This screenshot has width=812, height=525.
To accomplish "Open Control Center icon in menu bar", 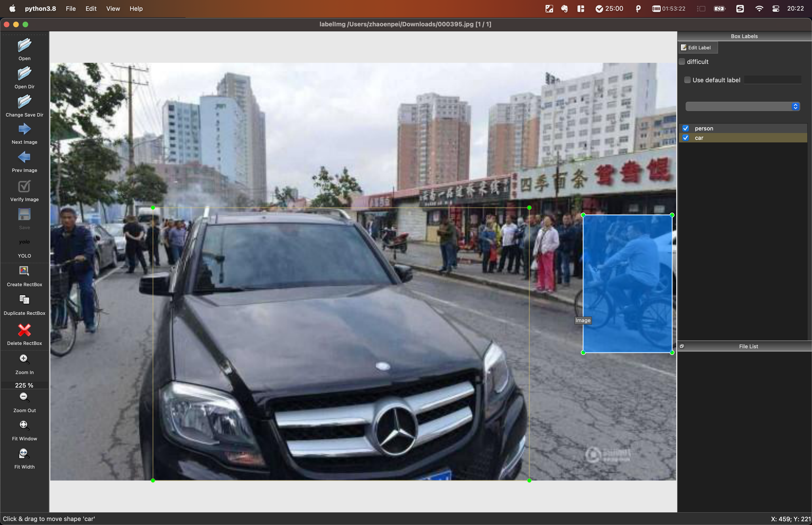I will (x=776, y=8).
